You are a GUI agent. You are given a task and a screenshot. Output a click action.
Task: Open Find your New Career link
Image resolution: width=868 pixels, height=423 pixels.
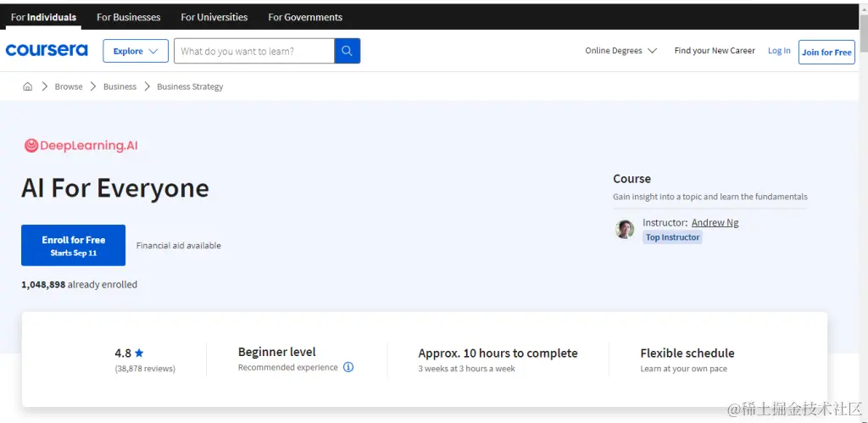pos(714,50)
